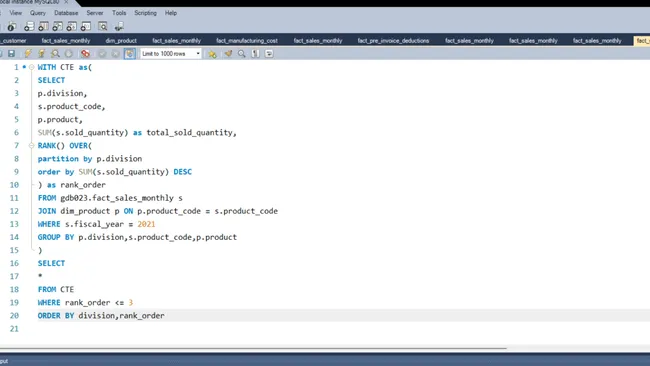Image resolution: width=650 pixels, height=366 pixels.
Task: Run the explain plan magnifier icon
Action: pos(55,53)
